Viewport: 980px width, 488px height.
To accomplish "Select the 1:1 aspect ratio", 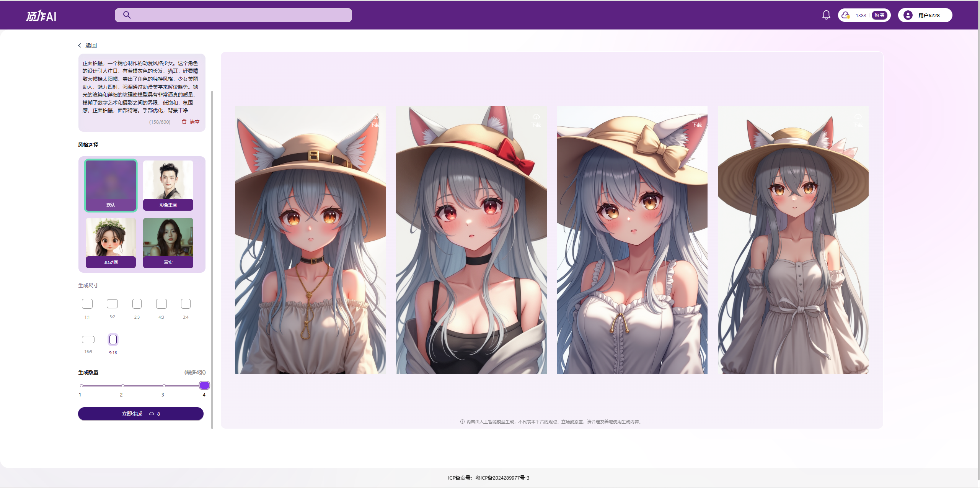I will click(87, 304).
